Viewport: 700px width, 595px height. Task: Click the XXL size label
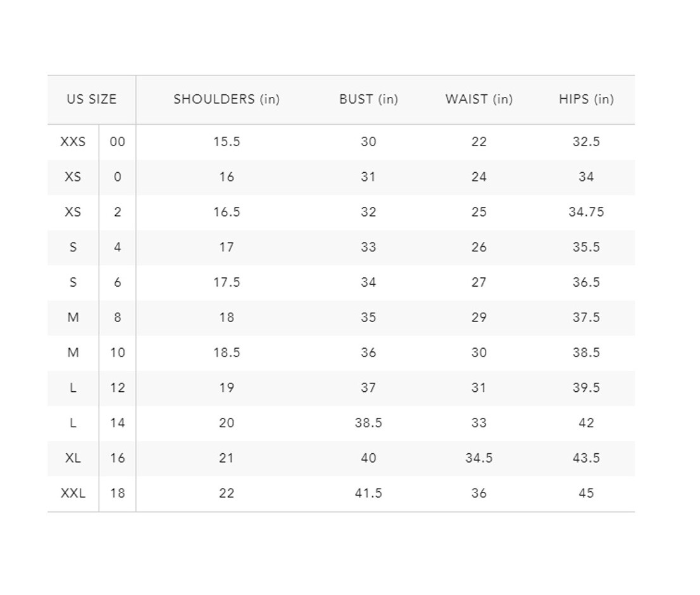(73, 493)
